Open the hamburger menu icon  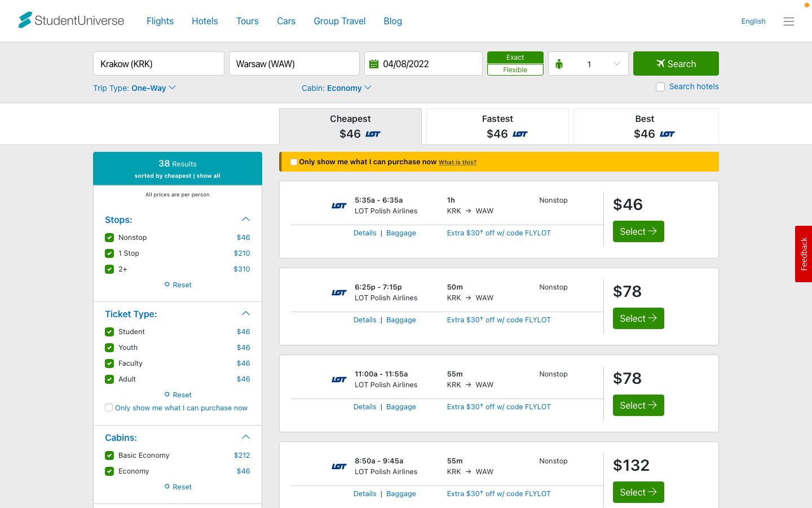tap(789, 21)
